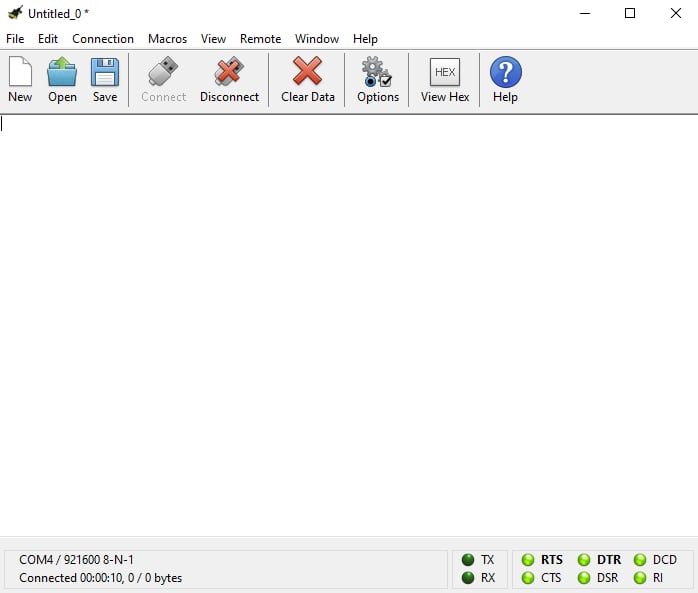Click the RI status LED
The image size is (698, 593).
(x=640, y=578)
